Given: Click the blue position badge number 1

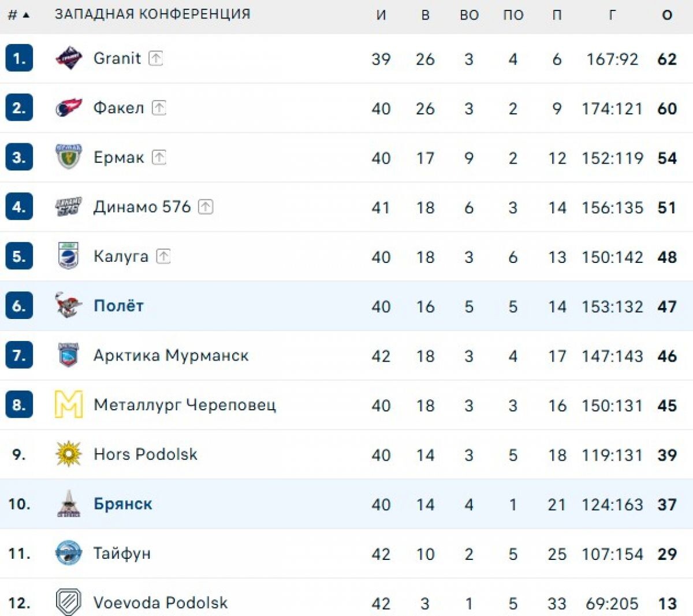Looking at the screenshot, I should tap(19, 58).
